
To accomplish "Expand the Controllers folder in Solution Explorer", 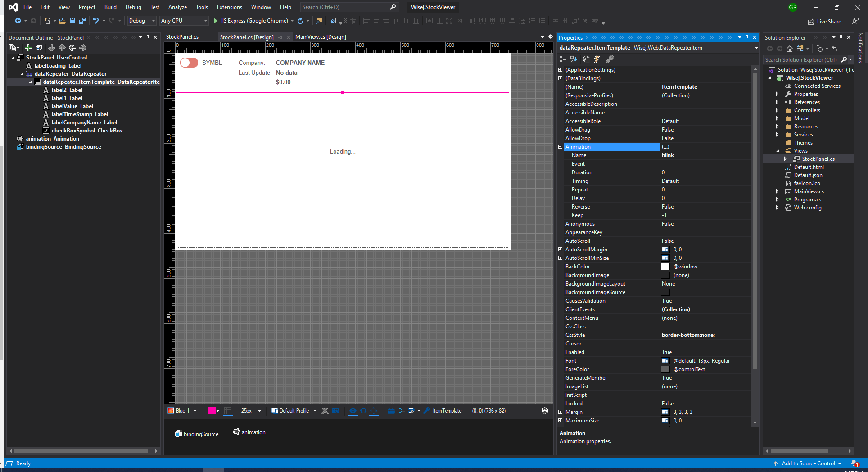I will tap(778, 110).
